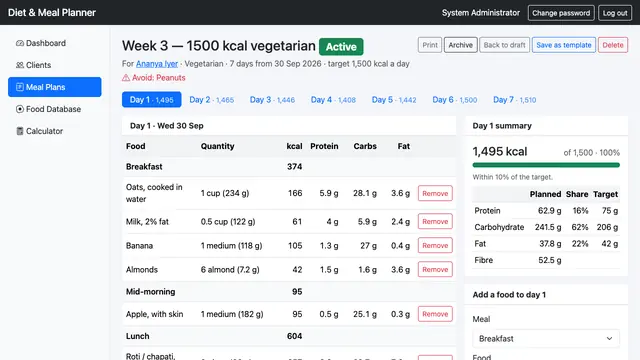The height and width of the screenshot is (360, 640).
Task: Open Dashboard in the sidebar
Action: pos(55,43)
